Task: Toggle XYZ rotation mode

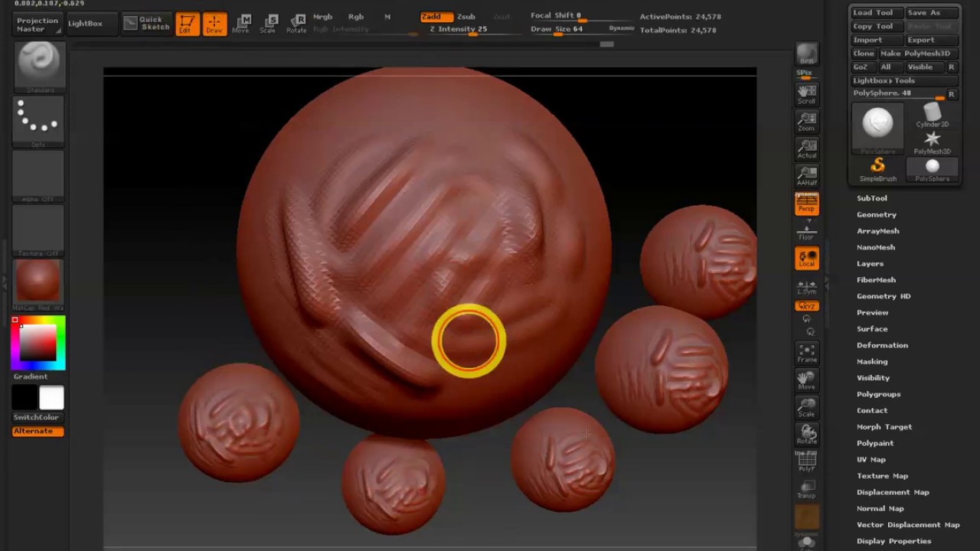Action: click(x=807, y=306)
